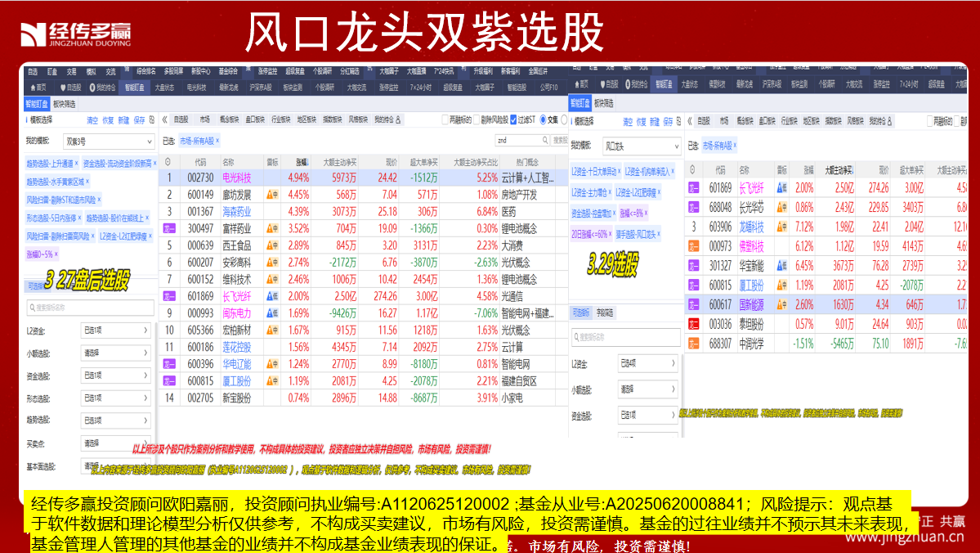Click the 龙一 badge beside 富祥药业
980x553 pixels.
[x=168, y=229]
